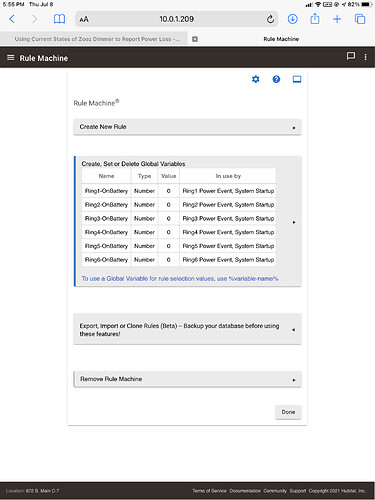The height and width of the screenshot is (500, 375).
Task: Open the Documentation footer link
Action: click(x=245, y=491)
